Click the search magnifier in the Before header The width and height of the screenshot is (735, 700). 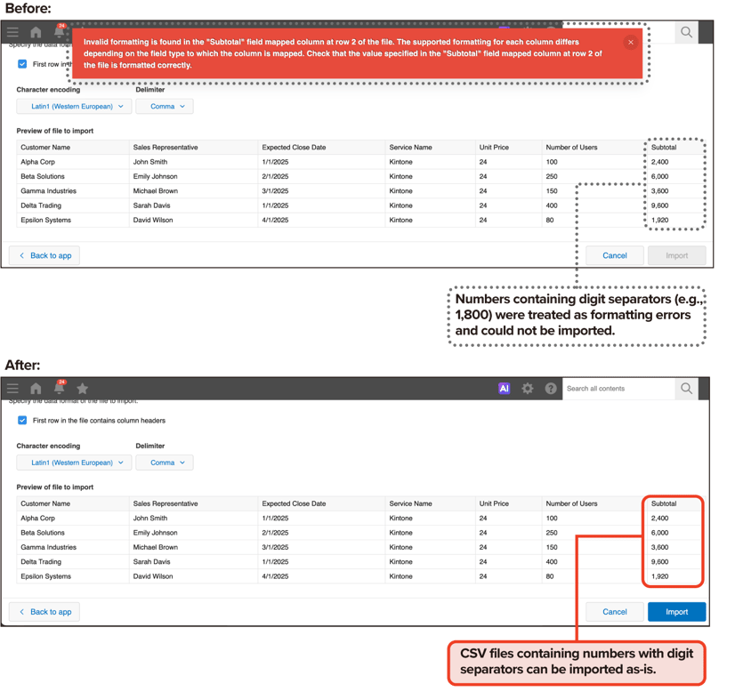686,32
